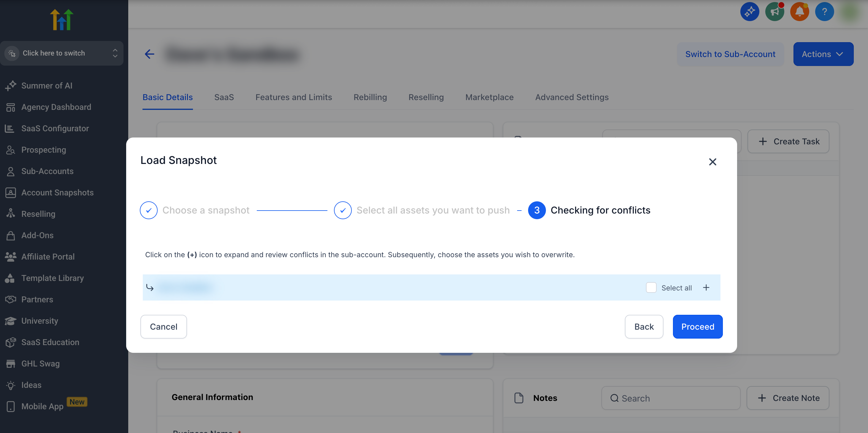Screen dimensions: 868x433
Task: Open the 'Click here to switch' account selector
Action: pyautogui.click(x=62, y=53)
